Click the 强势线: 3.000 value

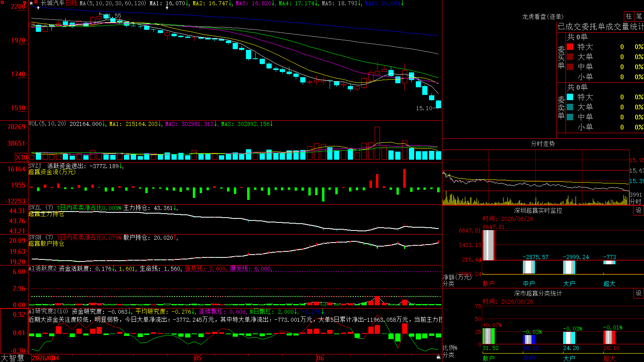205,268
